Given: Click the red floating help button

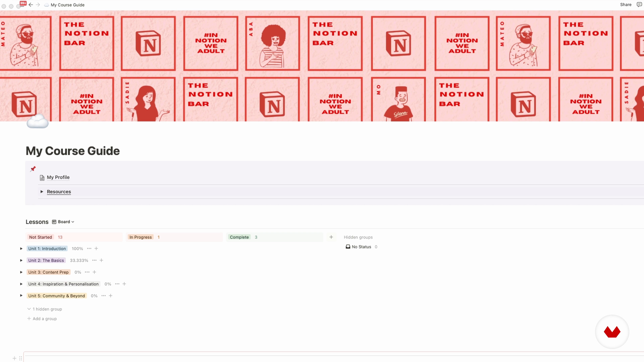Looking at the screenshot, I should click(612, 332).
